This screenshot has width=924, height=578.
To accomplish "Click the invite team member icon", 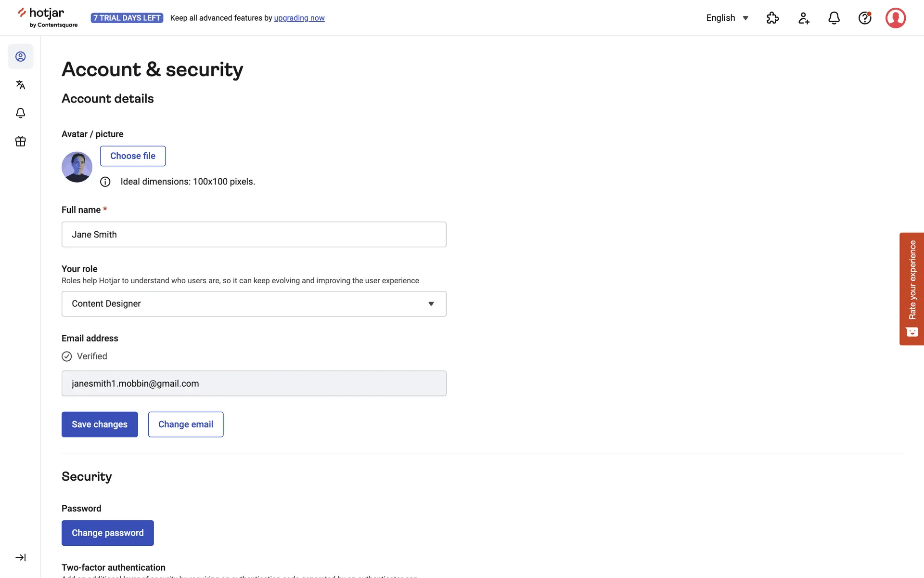I will [804, 18].
